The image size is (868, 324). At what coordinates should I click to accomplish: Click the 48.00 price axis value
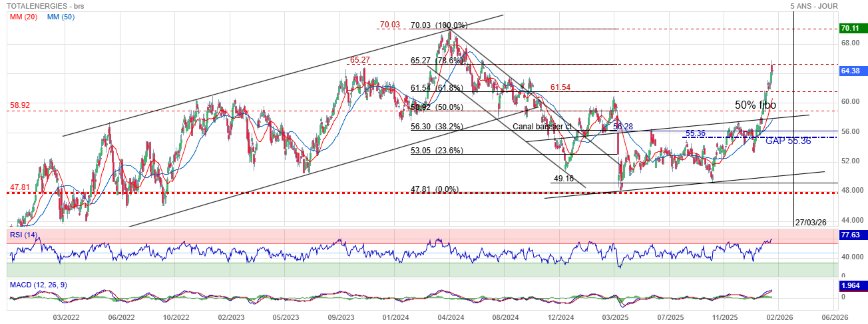click(851, 191)
